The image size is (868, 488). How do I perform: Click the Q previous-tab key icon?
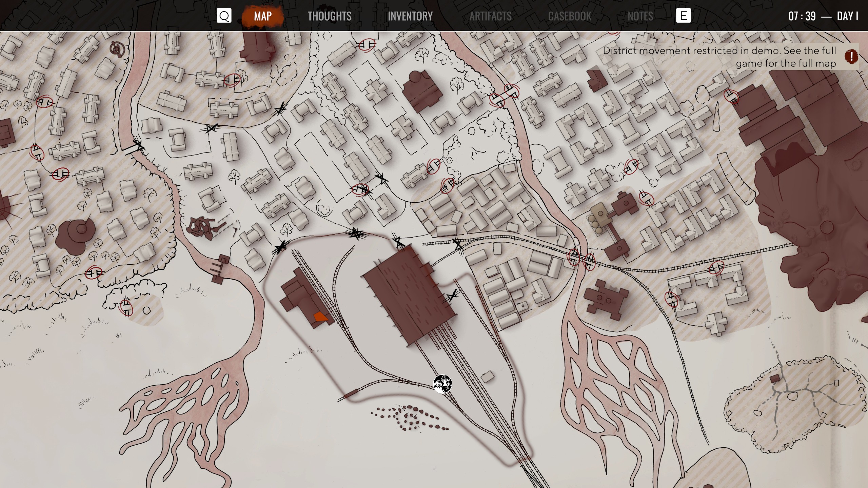224,16
